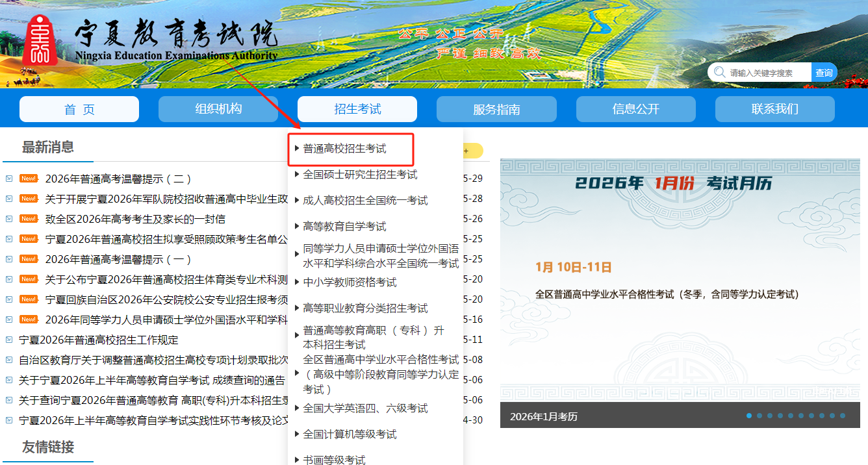Expand arrow beside 中小学教师资格考试
The height and width of the screenshot is (465, 868).
297,282
